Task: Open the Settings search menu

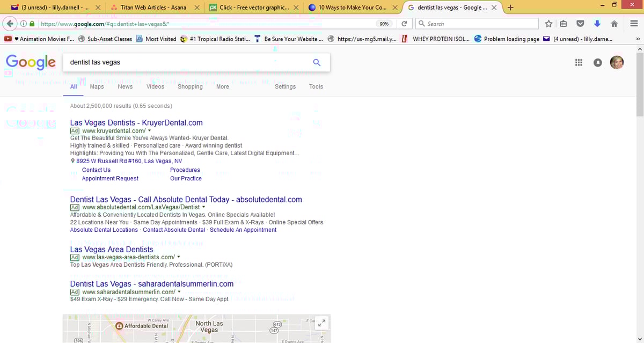Action: tap(285, 86)
